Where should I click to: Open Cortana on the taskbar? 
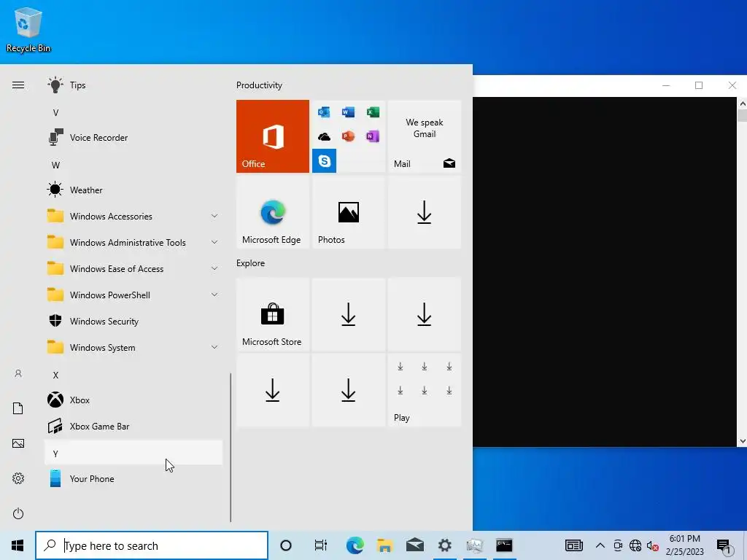(286, 545)
